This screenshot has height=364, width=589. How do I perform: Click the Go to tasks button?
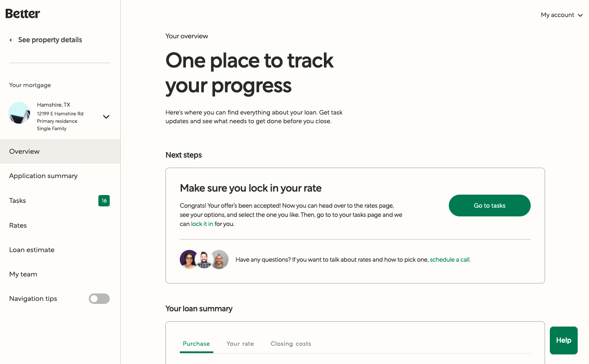(x=489, y=206)
